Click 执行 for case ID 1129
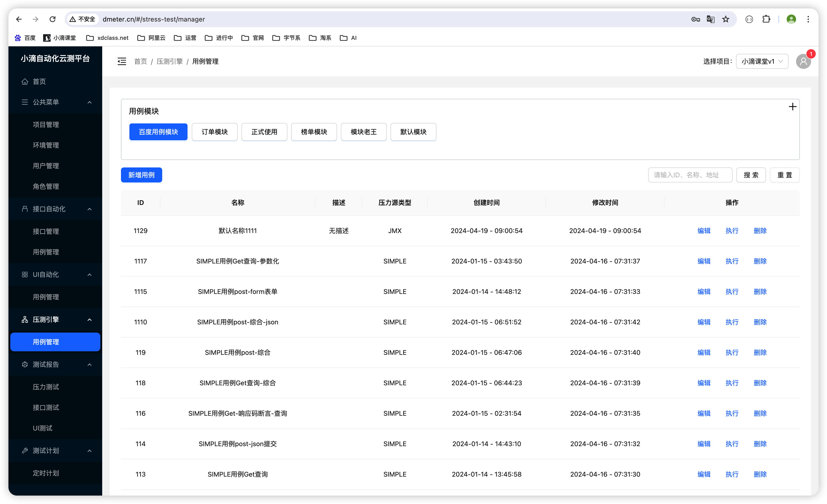Image resolution: width=827 pixels, height=504 pixels. pyautogui.click(x=732, y=231)
